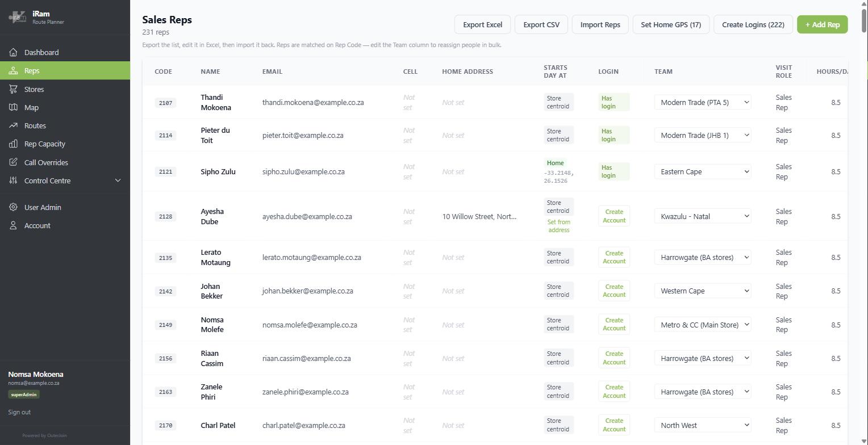
Task: Create Account for Ayesha Dube
Action: click(614, 216)
